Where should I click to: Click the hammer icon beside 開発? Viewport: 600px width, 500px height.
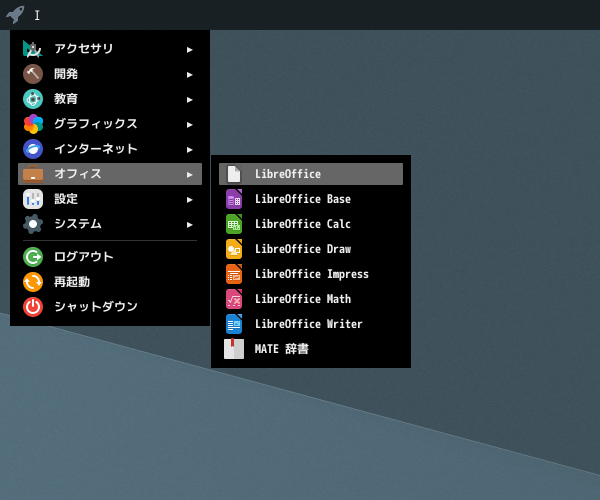coord(33,74)
